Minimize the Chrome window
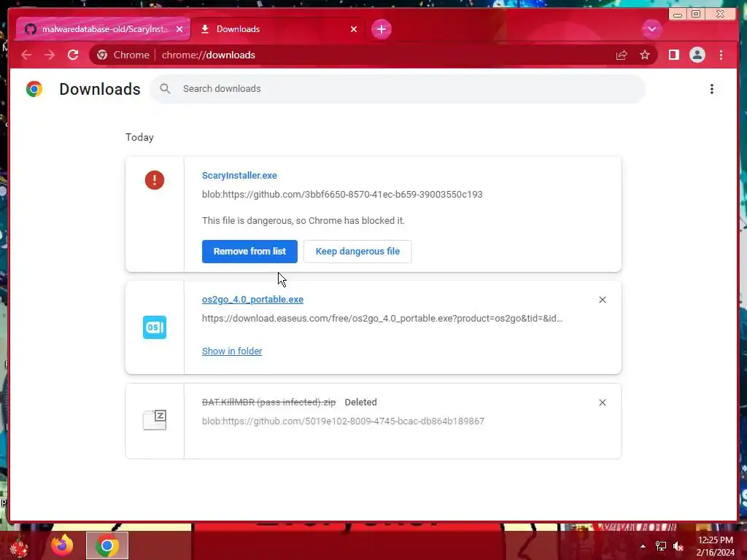 678,15
